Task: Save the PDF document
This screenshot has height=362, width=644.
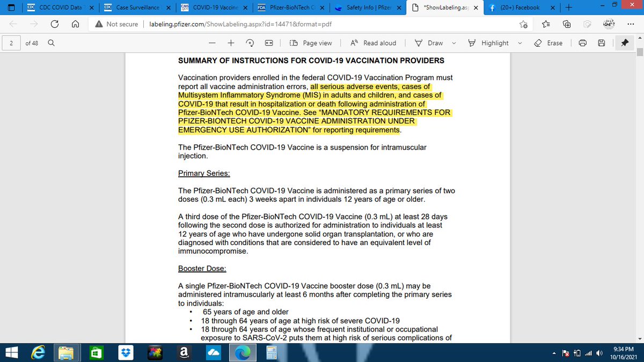Action: click(602, 43)
